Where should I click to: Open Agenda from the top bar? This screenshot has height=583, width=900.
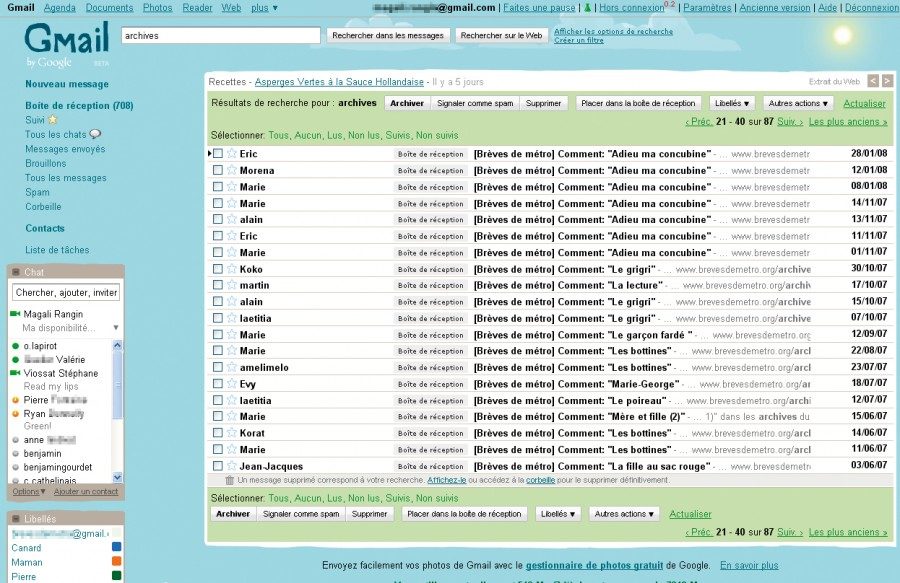pyautogui.click(x=60, y=7)
